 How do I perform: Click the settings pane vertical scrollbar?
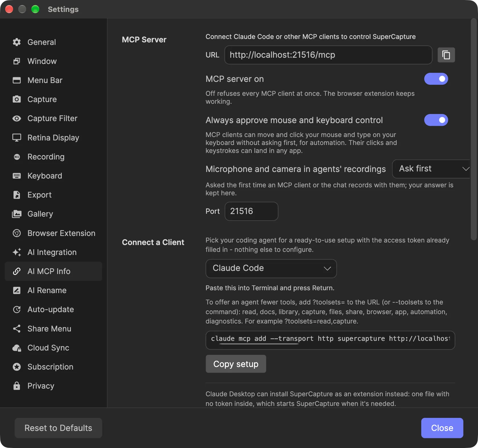pyautogui.click(x=474, y=130)
